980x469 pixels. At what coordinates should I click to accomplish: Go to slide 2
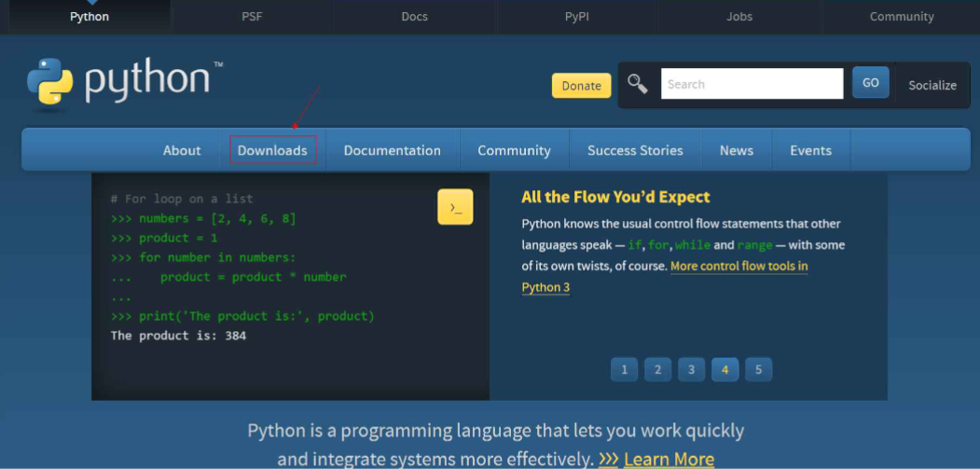tap(657, 369)
